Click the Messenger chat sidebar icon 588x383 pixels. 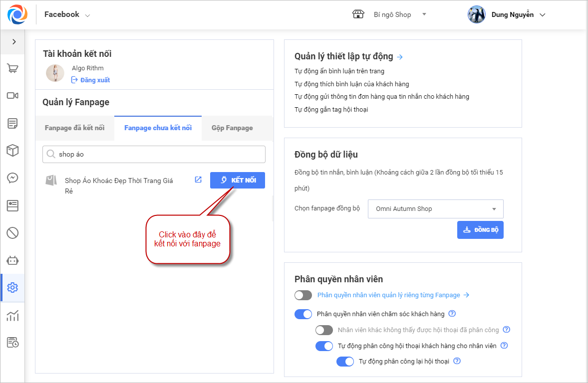tap(12, 178)
